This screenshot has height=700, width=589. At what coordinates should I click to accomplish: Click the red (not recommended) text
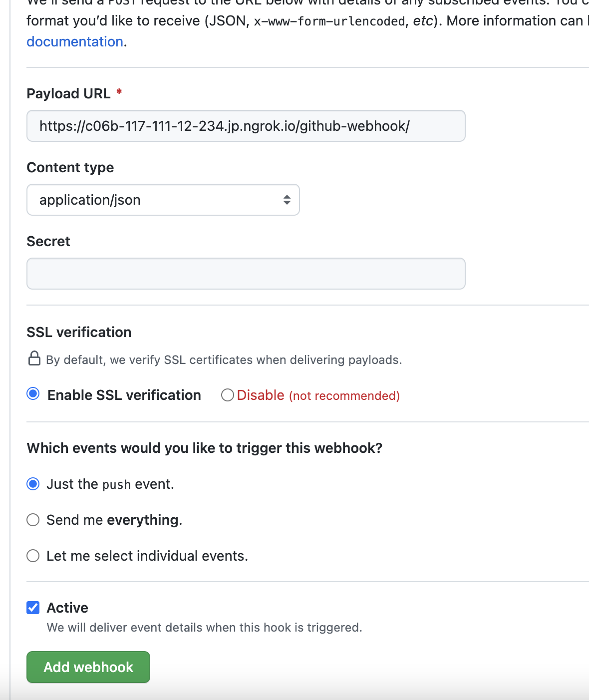coord(344,395)
